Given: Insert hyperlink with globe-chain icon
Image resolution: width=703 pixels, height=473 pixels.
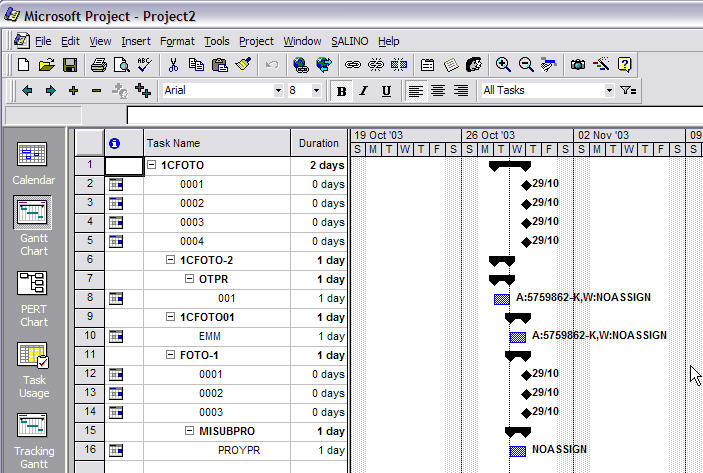Looking at the screenshot, I should point(300,65).
